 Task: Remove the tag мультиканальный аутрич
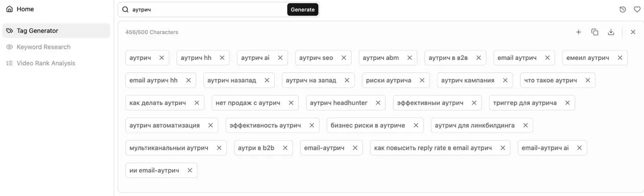click(219, 148)
